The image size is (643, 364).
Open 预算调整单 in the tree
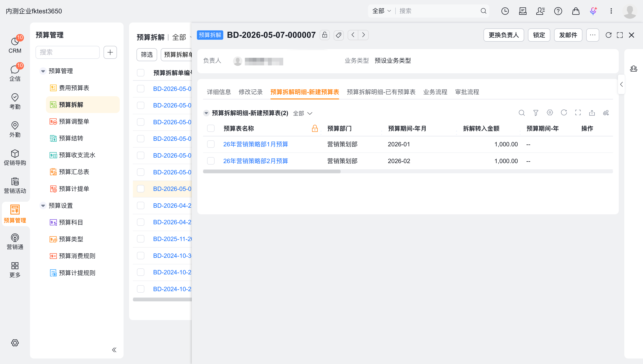[74, 121]
